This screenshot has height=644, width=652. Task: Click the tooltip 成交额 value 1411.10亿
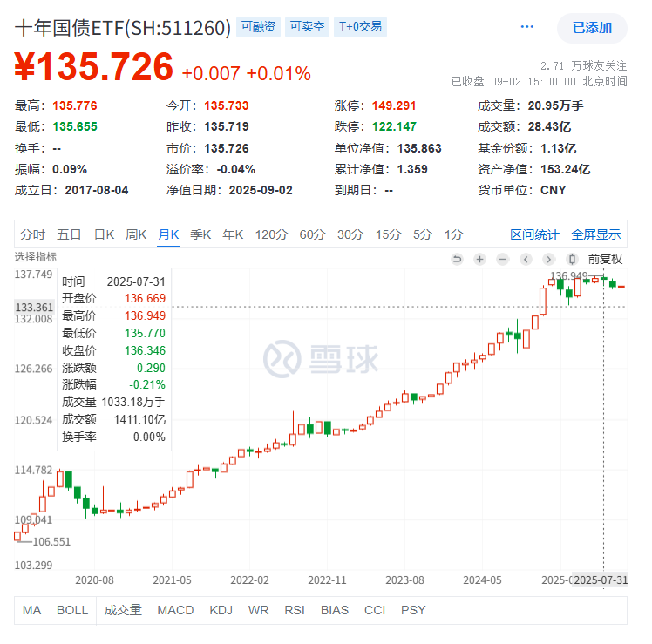pyautogui.click(x=139, y=419)
